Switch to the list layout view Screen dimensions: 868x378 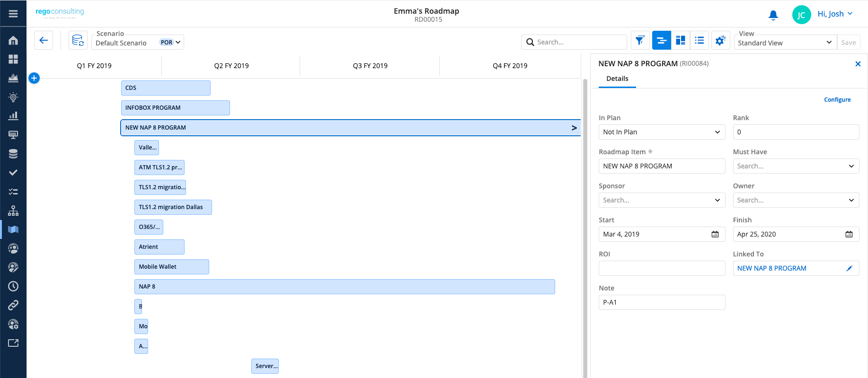click(x=700, y=40)
